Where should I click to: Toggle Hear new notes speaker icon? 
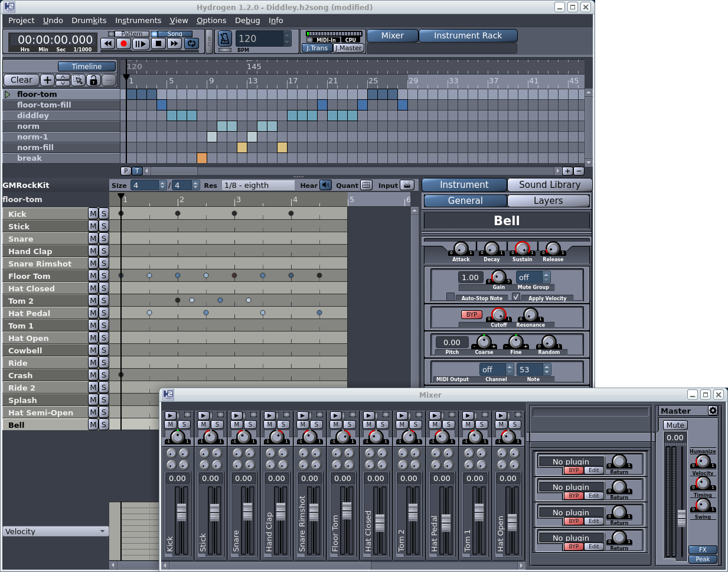325,185
